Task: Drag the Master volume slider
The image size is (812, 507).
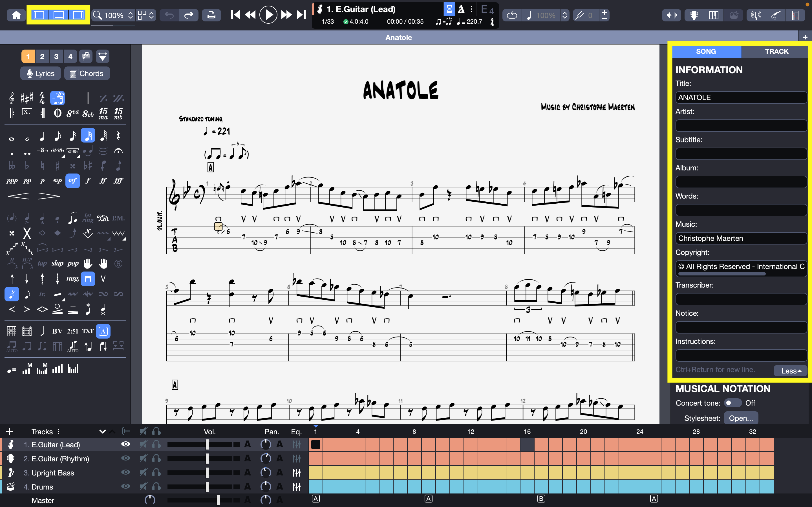Action: pos(218,501)
